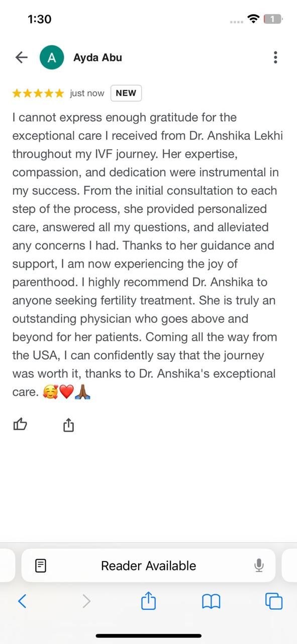Tap the battery indicator in status bar
The image size is (297, 644).
(x=273, y=19)
